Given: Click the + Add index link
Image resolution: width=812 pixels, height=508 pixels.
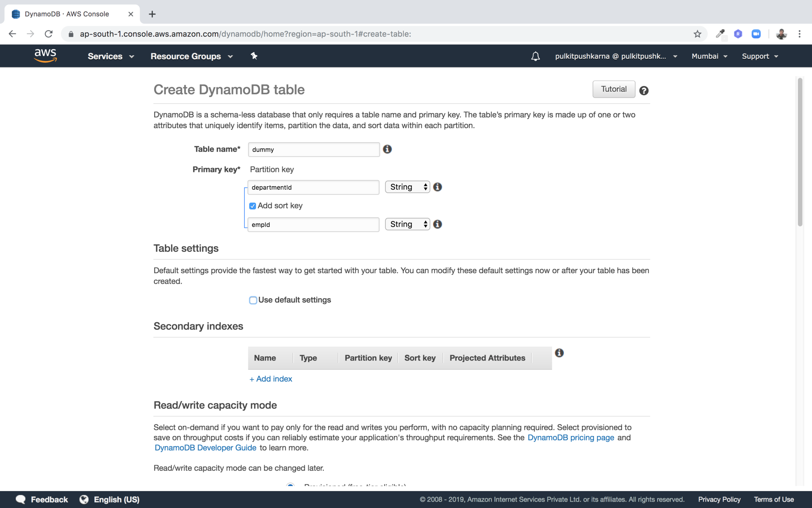Looking at the screenshot, I should (x=271, y=379).
